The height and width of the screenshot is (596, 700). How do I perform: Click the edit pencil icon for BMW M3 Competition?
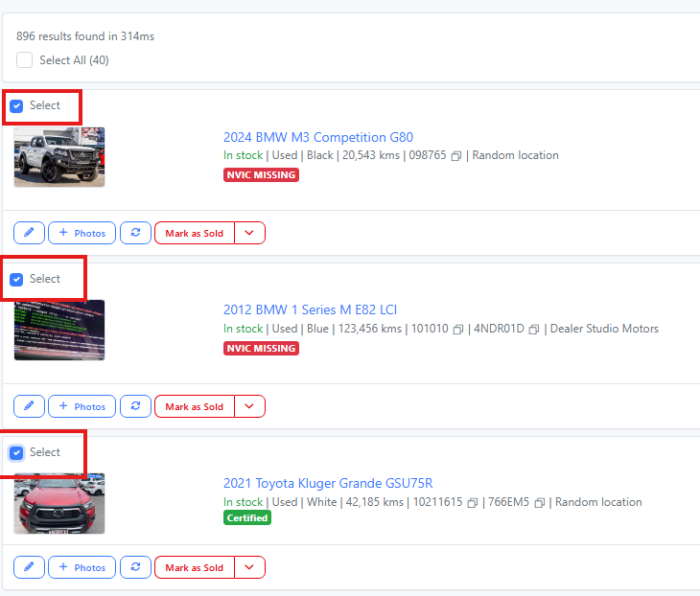click(29, 233)
